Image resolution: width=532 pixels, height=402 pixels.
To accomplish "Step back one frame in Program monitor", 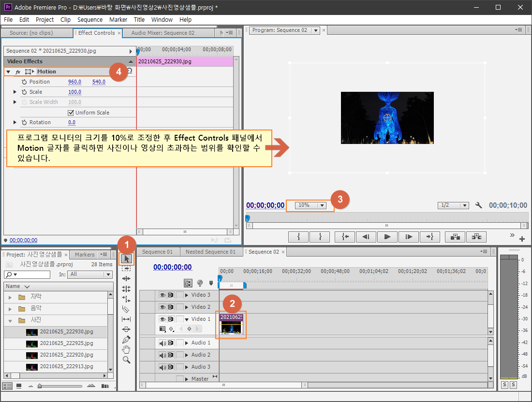I will (366, 237).
